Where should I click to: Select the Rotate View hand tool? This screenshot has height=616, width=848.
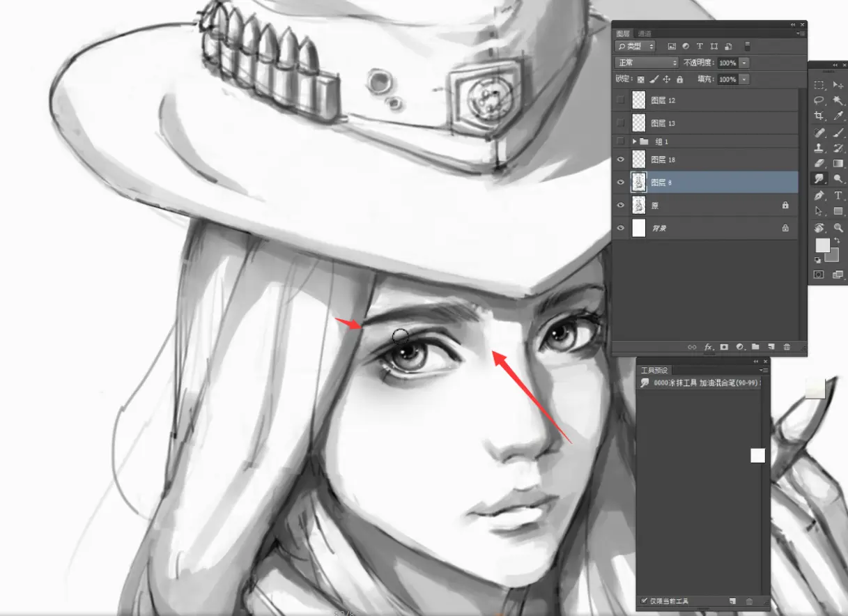(x=819, y=228)
